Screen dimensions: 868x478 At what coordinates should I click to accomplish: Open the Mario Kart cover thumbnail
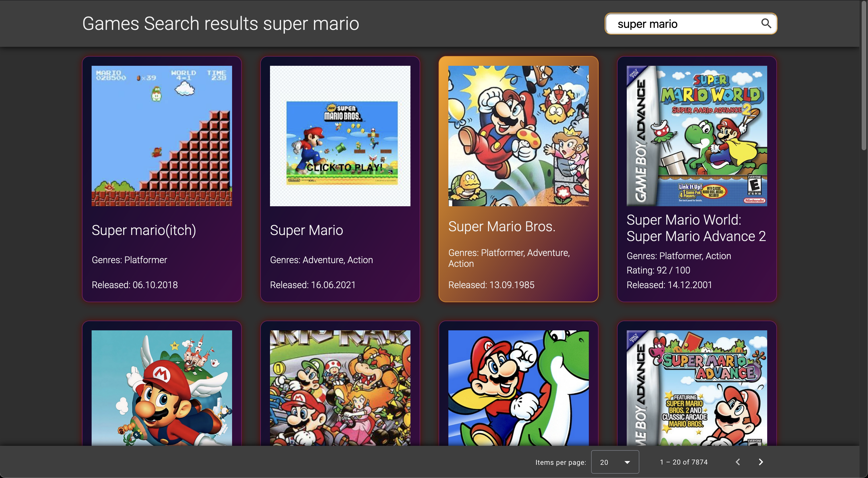point(340,388)
